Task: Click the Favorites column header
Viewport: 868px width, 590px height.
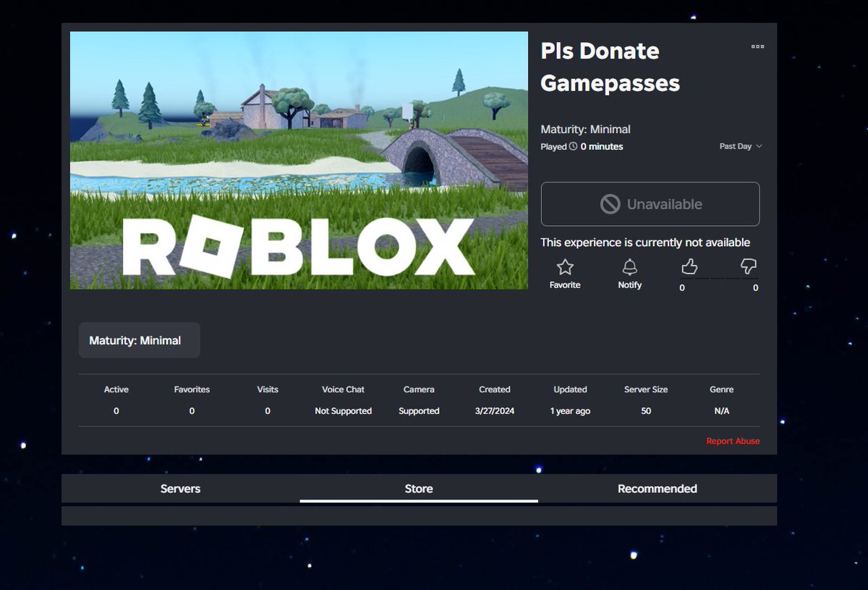Action: pyautogui.click(x=192, y=389)
